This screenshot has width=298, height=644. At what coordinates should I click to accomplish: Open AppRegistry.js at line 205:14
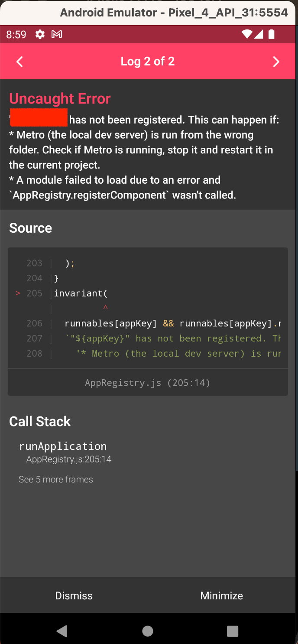tap(148, 382)
